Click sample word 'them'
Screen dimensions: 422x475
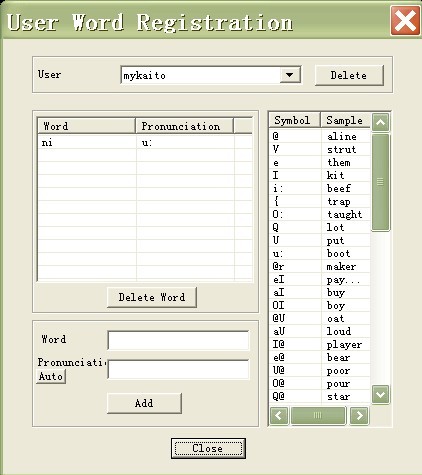pos(339,162)
